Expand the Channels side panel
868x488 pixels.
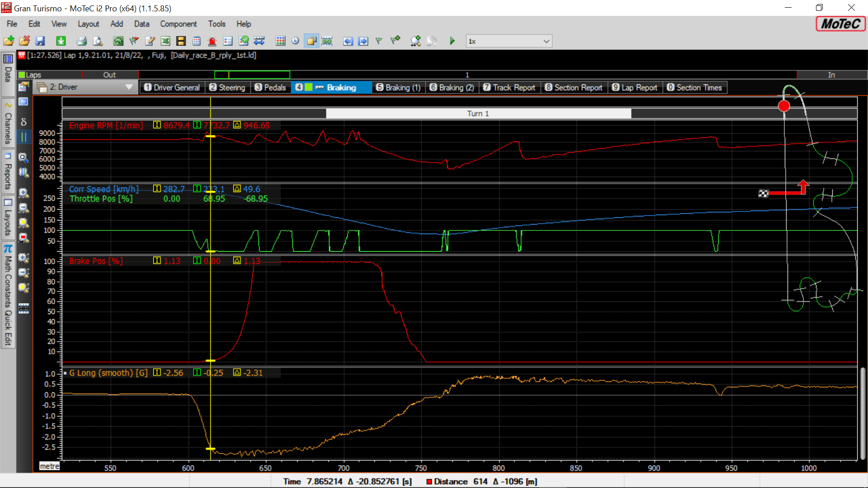coord(8,124)
